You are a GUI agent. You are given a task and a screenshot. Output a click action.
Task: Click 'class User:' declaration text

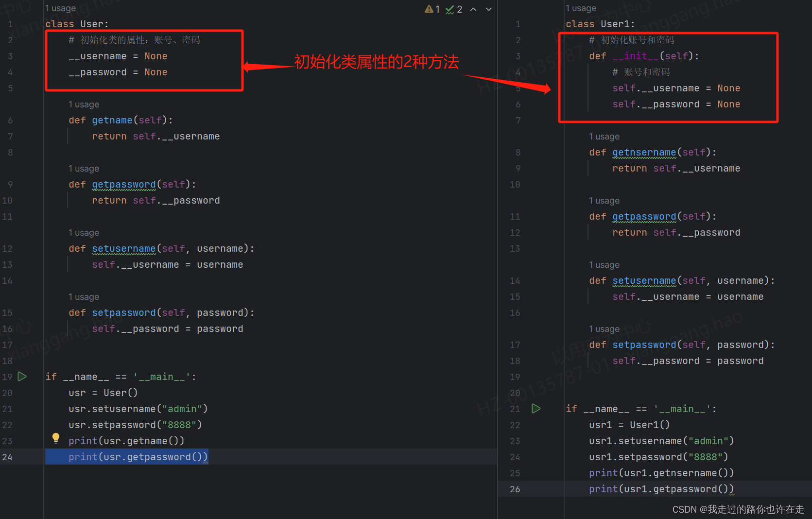tap(77, 24)
